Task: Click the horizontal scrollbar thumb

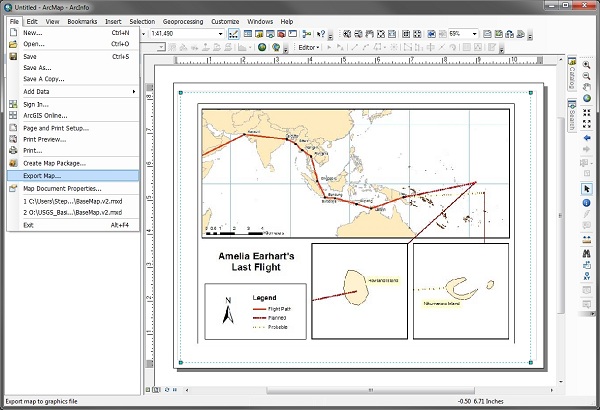Action: (370, 390)
